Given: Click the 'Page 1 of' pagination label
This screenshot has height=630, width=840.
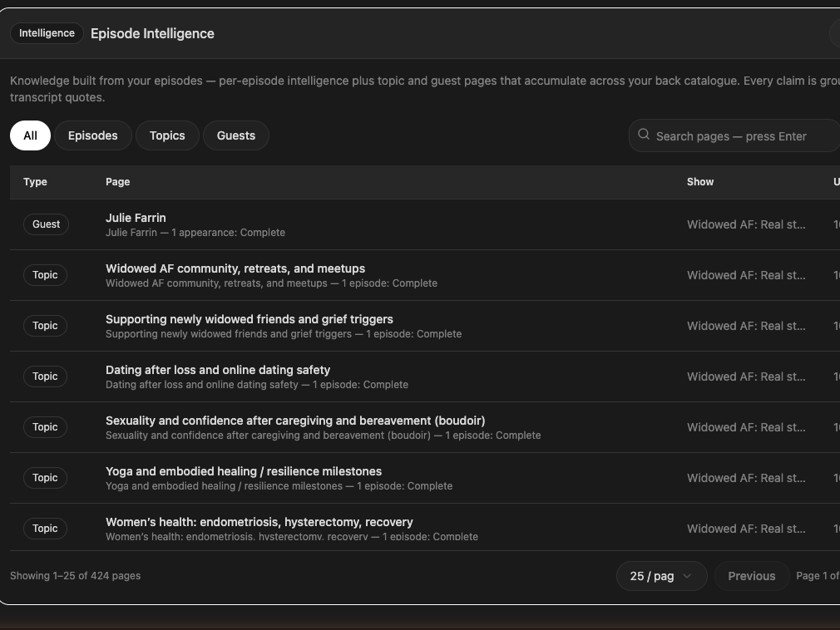Looking at the screenshot, I should pyautogui.click(x=818, y=576).
